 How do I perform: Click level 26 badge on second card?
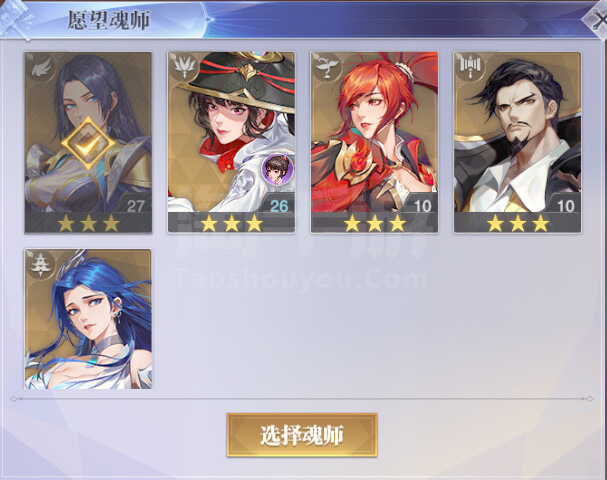[x=279, y=206]
